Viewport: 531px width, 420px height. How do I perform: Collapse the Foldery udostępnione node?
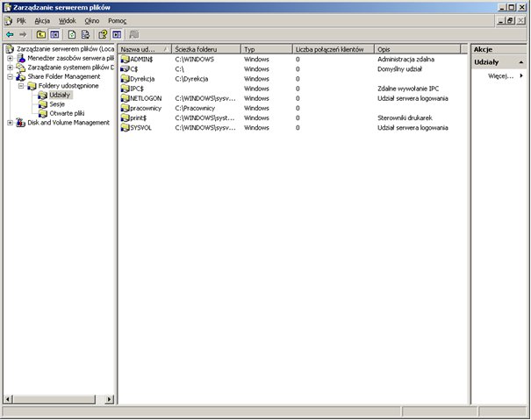(x=21, y=86)
